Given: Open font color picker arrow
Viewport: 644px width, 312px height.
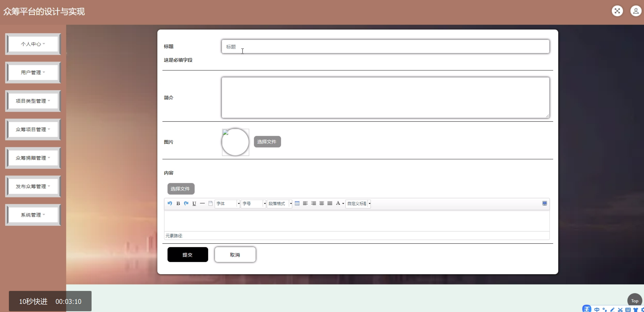Looking at the screenshot, I should pyautogui.click(x=343, y=204).
